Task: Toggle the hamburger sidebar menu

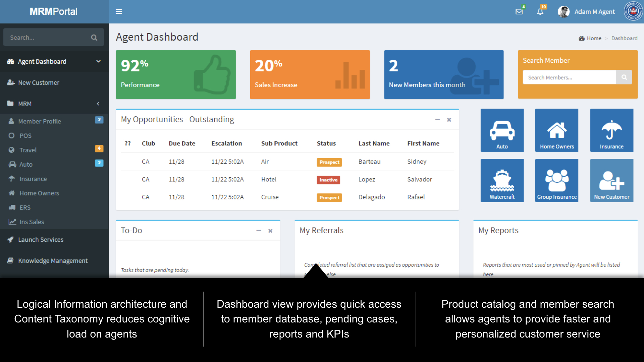Action: (119, 12)
